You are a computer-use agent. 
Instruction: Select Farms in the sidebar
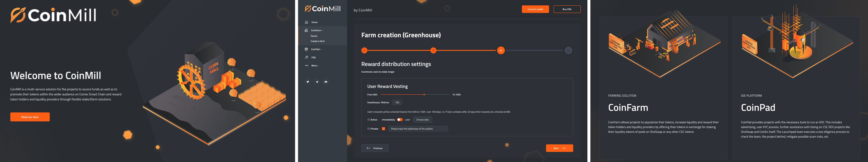[314, 36]
